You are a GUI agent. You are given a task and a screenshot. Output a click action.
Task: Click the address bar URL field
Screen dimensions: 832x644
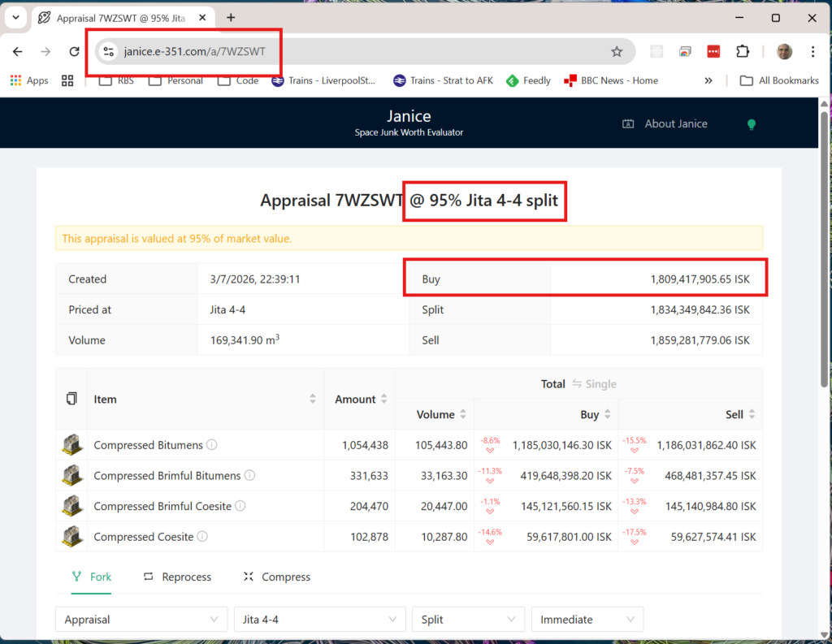point(325,52)
